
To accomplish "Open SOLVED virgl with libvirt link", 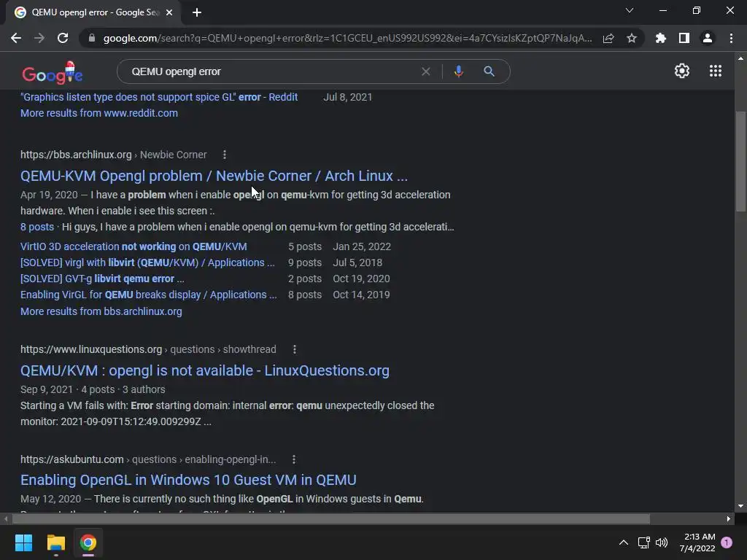I will click(147, 262).
